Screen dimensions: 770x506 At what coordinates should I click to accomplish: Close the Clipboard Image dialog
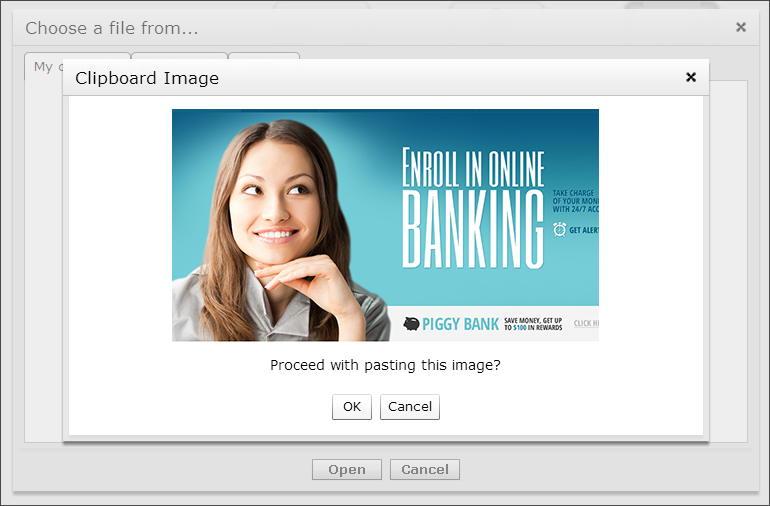(x=691, y=77)
